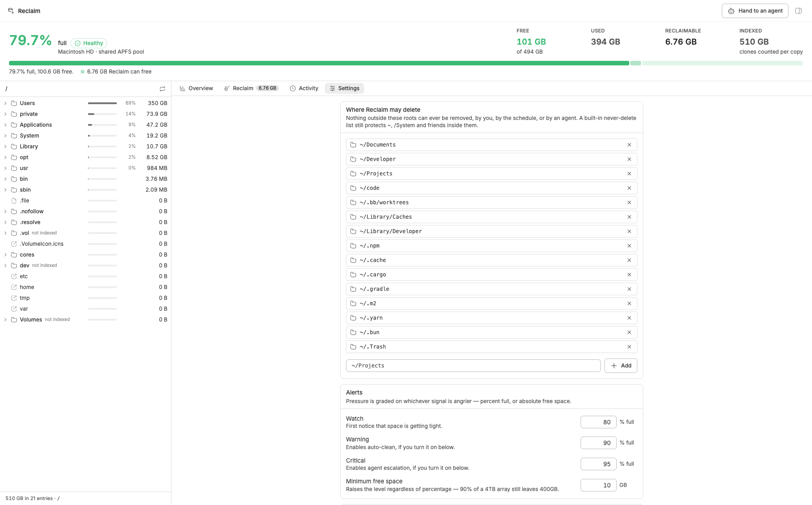Select the .nofollow folder row
Viewport: 812px width, 505px height.
pyautogui.click(x=86, y=211)
